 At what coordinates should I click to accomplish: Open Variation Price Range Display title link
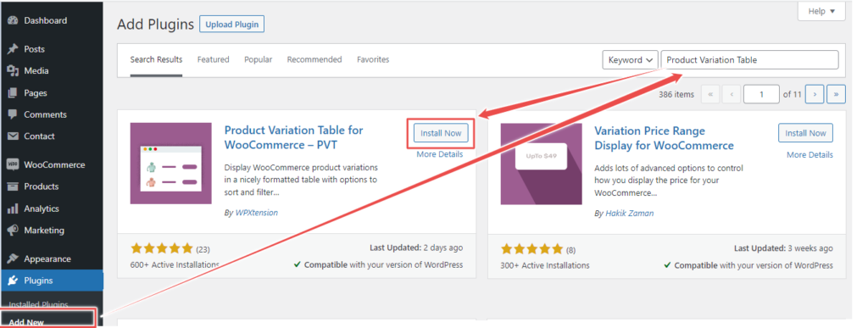click(x=664, y=138)
